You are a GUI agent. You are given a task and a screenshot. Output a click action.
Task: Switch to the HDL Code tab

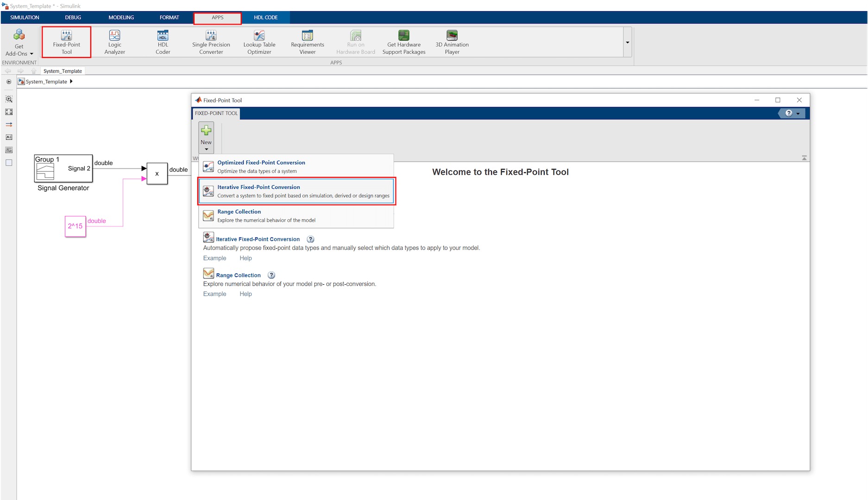265,18
